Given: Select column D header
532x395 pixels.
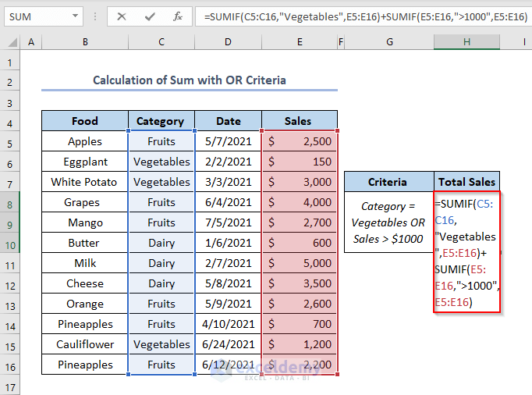Looking at the screenshot, I should [x=228, y=42].
